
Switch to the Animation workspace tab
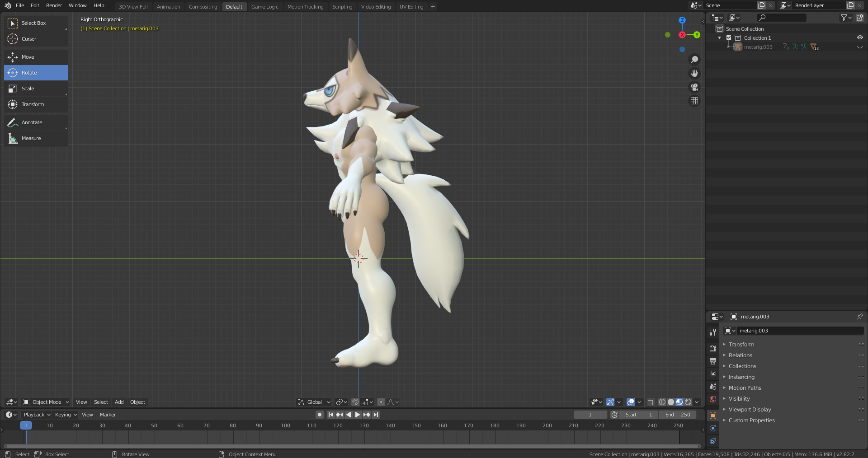[168, 7]
